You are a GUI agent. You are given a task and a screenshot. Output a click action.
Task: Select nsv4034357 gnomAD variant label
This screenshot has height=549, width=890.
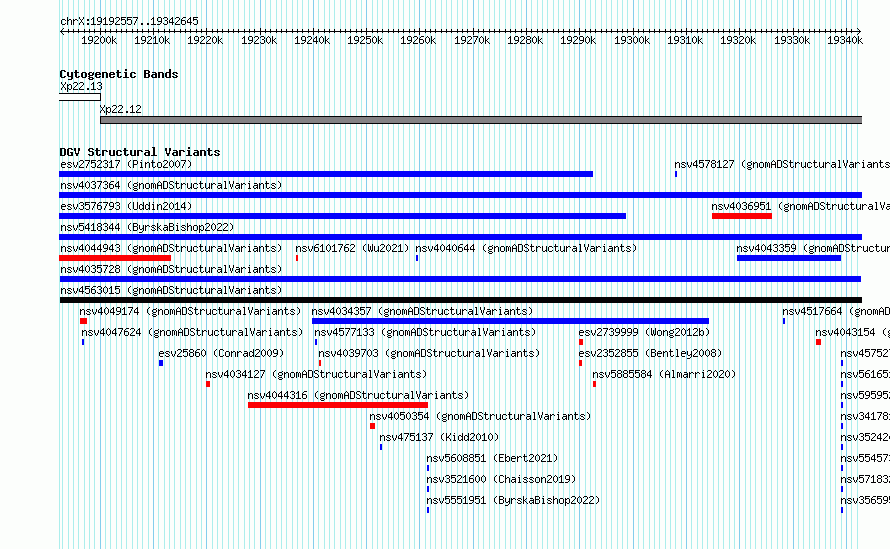[x=422, y=311]
